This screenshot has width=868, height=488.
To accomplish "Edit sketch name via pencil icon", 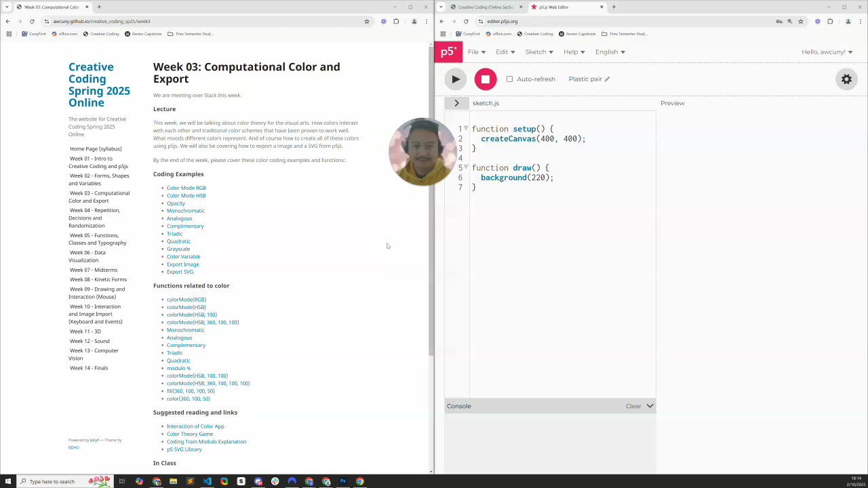I will 607,79.
